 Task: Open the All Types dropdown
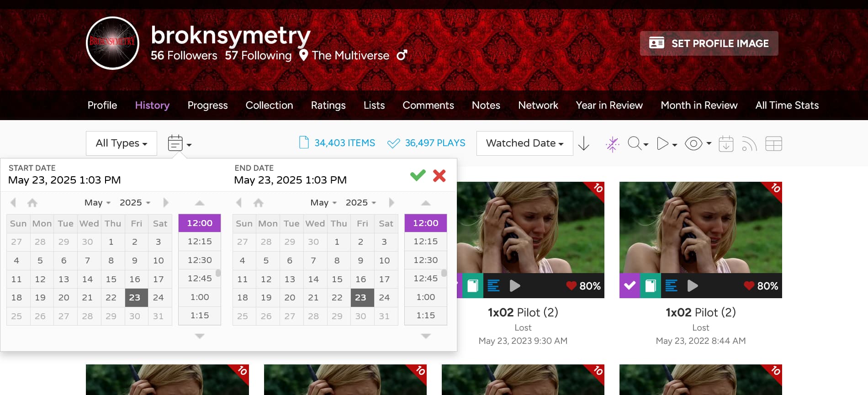pyautogui.click(x=122, y=143)
